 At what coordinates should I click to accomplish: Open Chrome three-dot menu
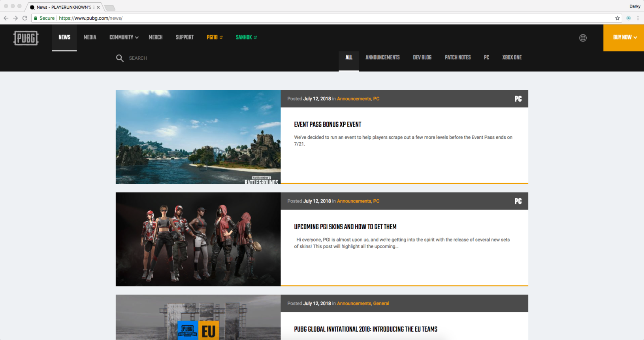[638, 18]
